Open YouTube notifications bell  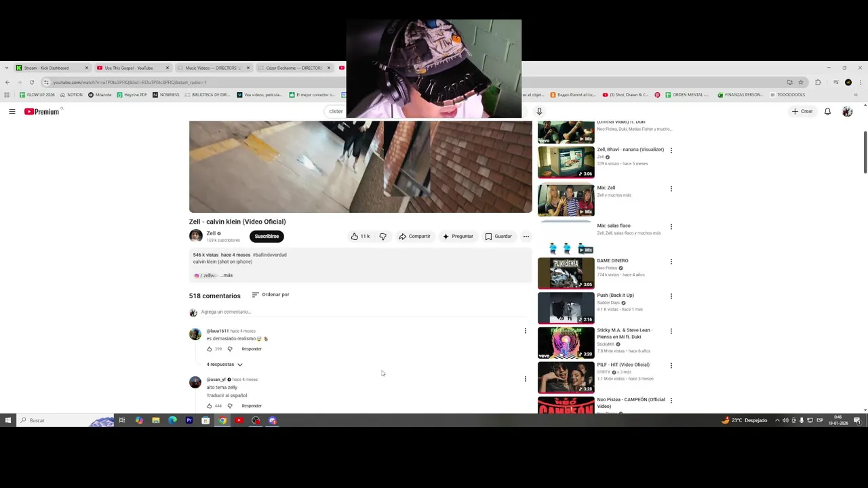pos(827,111)
